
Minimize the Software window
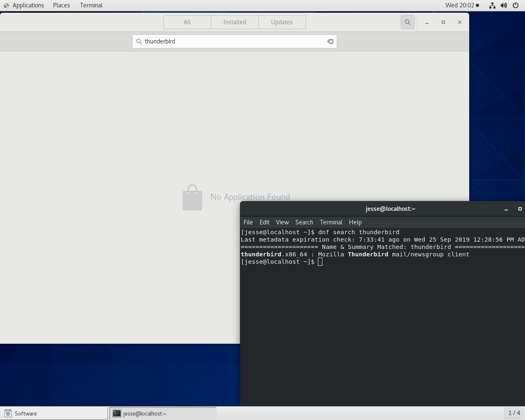[x=427, y=22]
